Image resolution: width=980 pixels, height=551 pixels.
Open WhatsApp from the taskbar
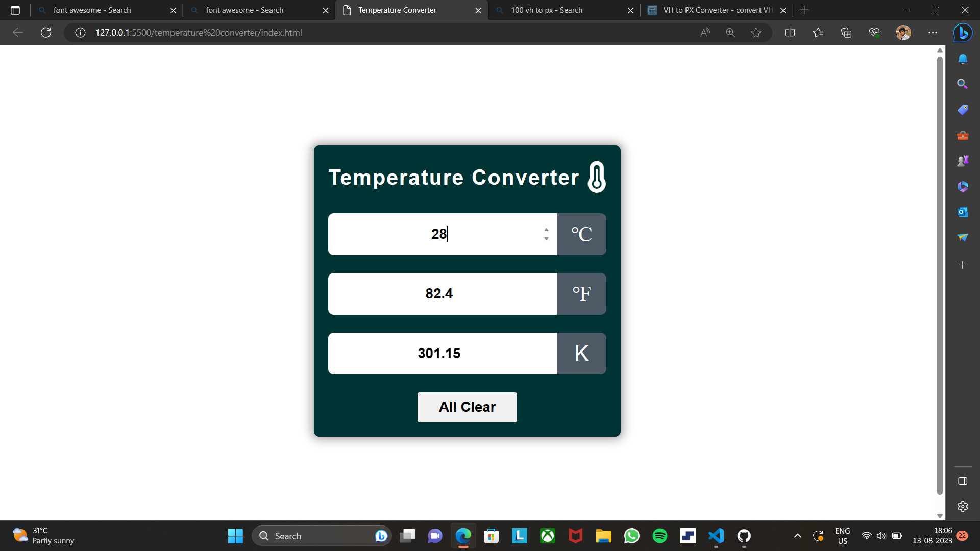coord(631,536)
